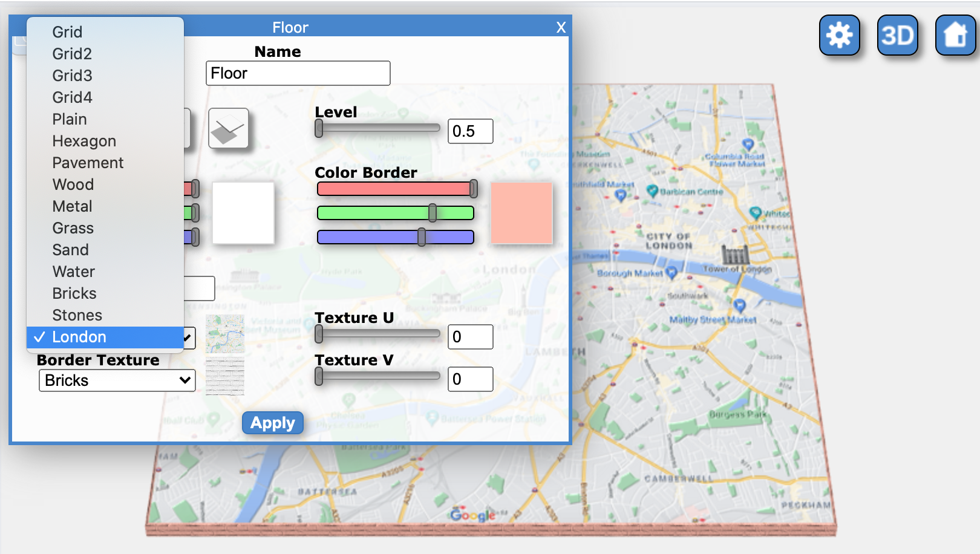Screen dimensions: 980x554
Task: Click the Texture U slider
Action: 377,334
